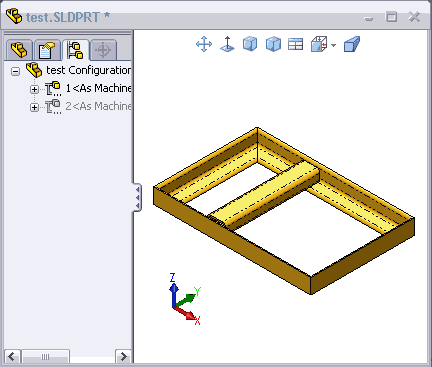Viewport: 432px width, 367px height.
Task: Open the FeatureManager design tree tab
Action: click(19, 50)
